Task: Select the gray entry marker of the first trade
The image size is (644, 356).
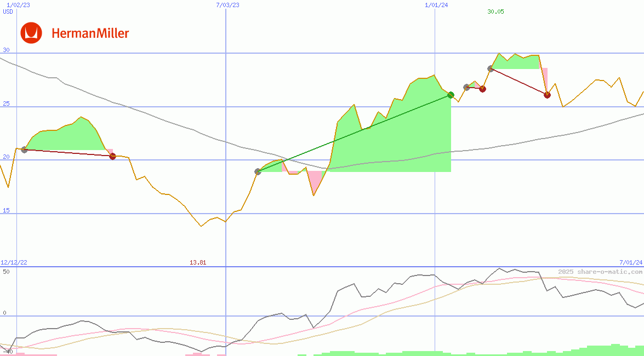Action: [24, 150]
